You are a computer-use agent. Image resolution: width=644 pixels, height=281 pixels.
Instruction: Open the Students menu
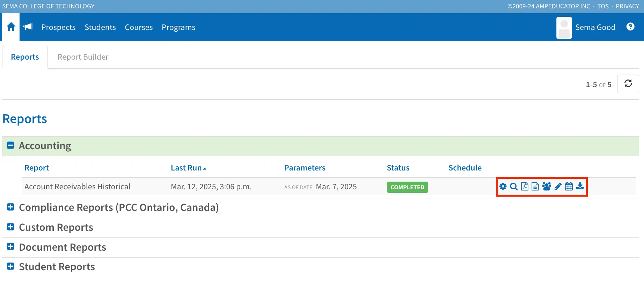[x=100, y=27]
